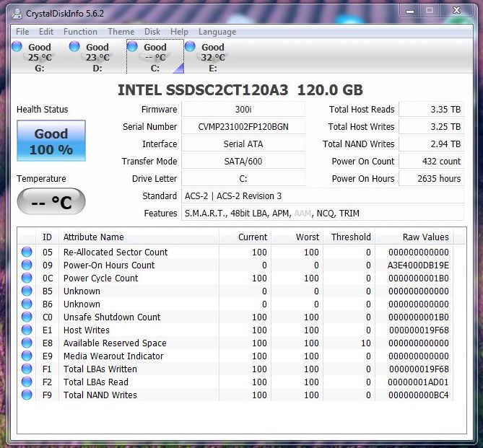Open the Language menu
483x448 pixels.
[217, 32]
